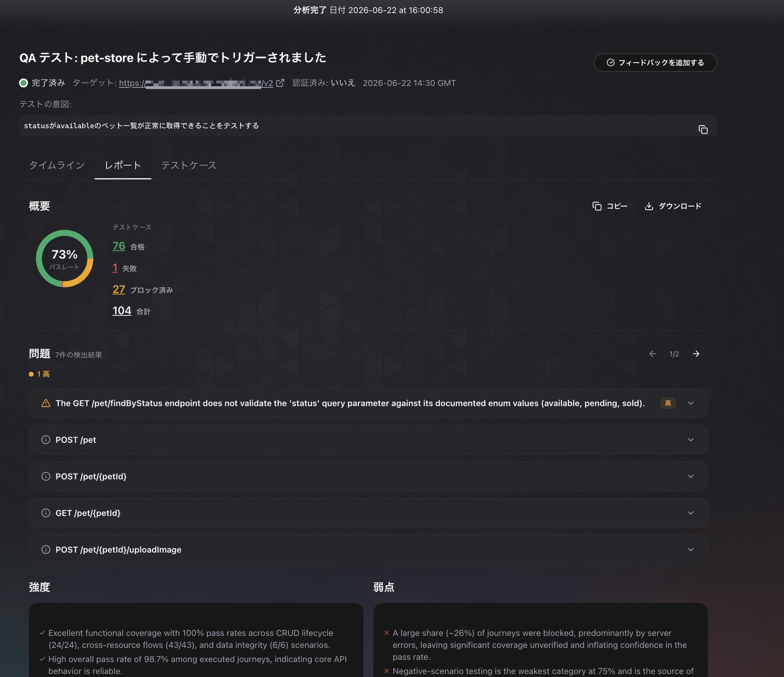Click フィードバックを追加する button
Image resolution: width=784 pixels, height=677 pixels.
click(x=655, y=62)
